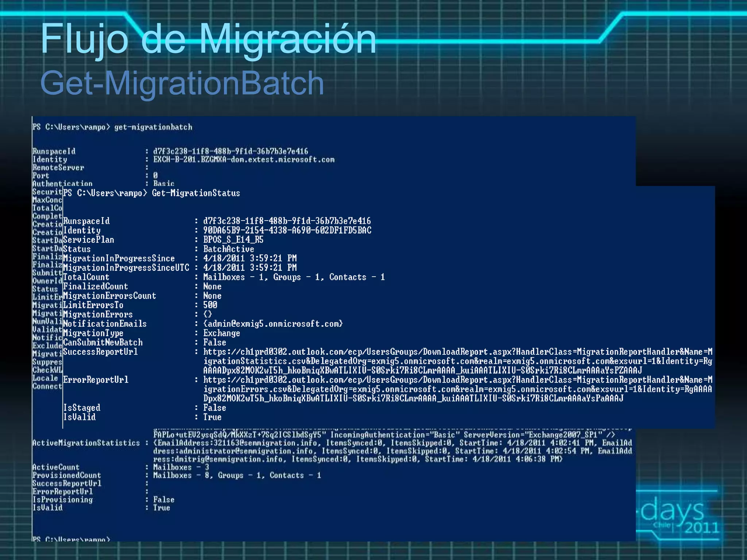Click 'IsValid' row in back console

[101, 508]
